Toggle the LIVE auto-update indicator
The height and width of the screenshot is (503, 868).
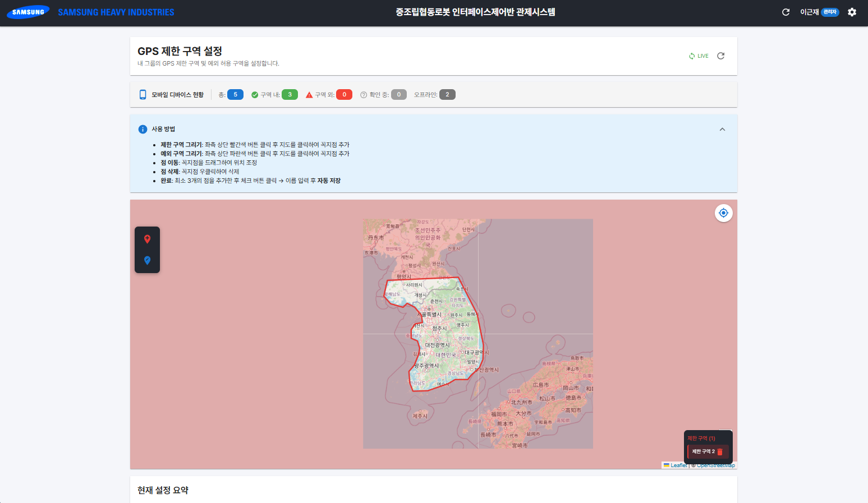699,56
